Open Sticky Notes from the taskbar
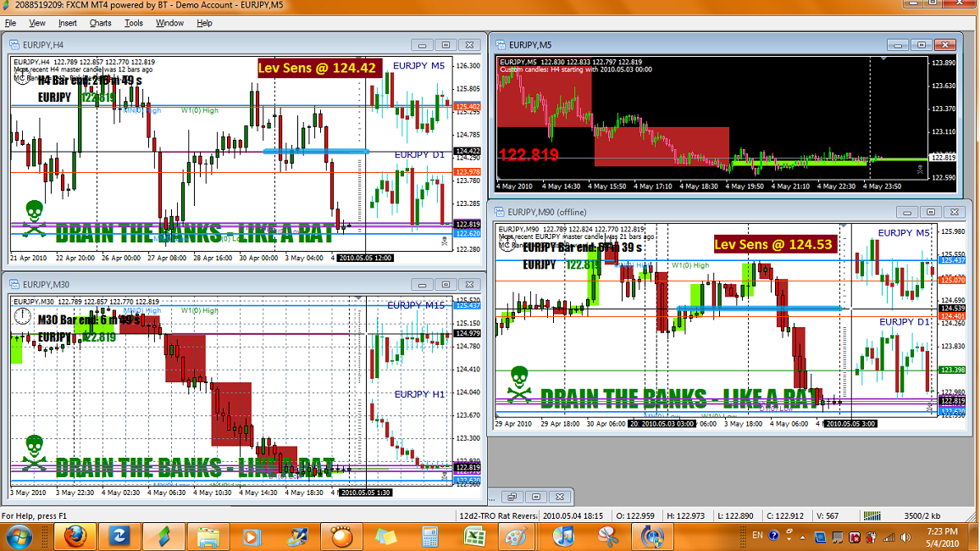This screenshot has height=551, width=980. [385, 537]
